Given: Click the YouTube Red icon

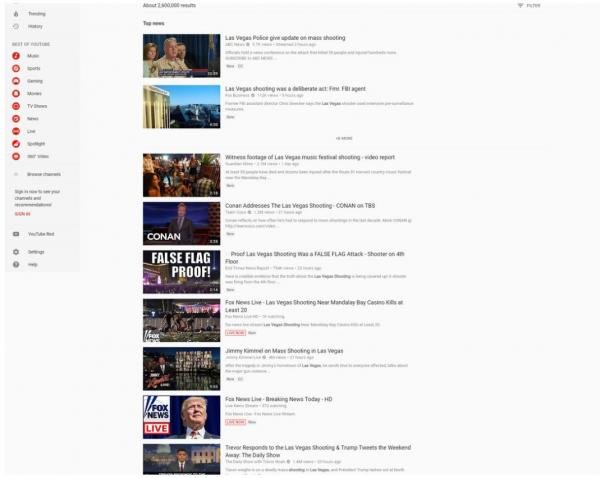Looking at the screenshot, I should [x=16, y=234].
